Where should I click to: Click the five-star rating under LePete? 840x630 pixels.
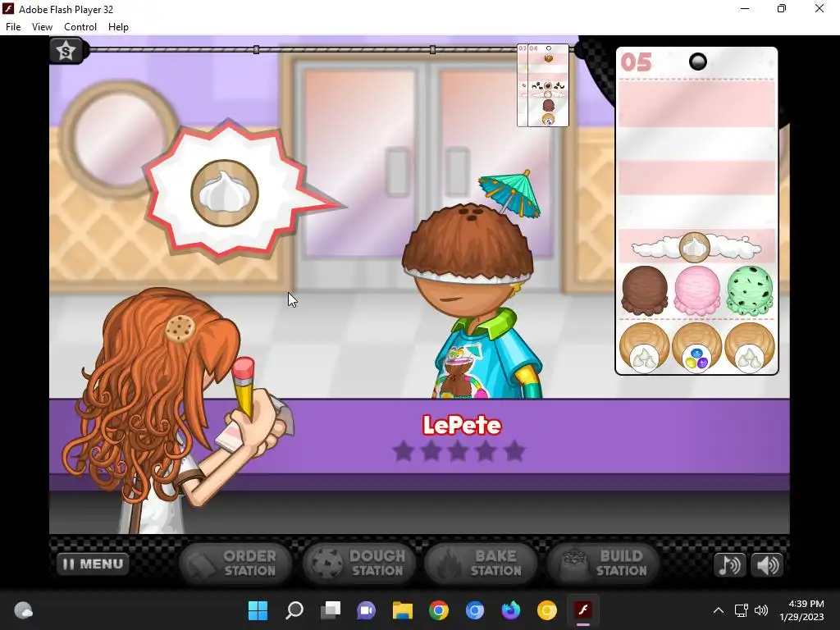click(459, 451)
